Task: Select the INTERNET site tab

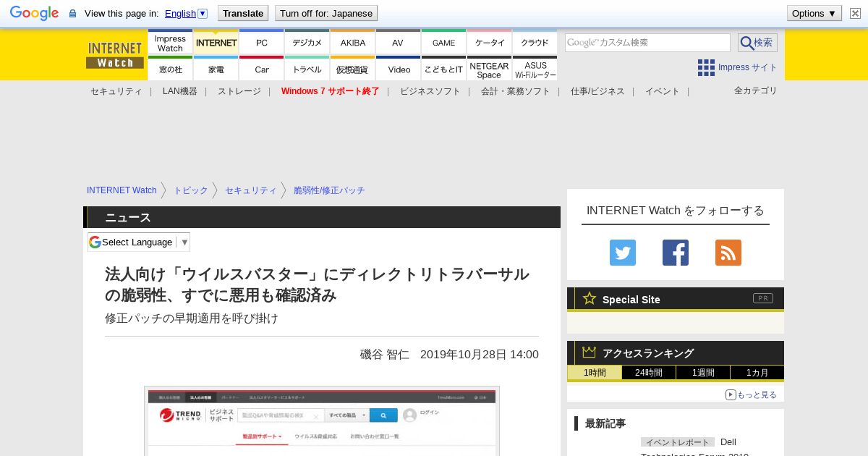Action: (x=216, y=43)
